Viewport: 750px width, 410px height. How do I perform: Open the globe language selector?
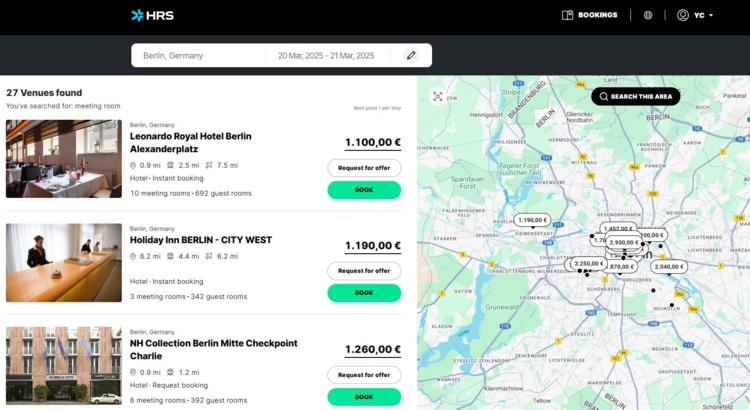[648, 15]
